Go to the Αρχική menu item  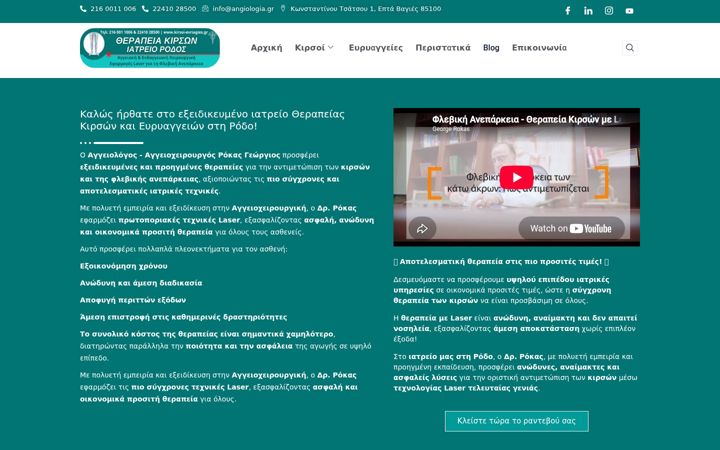coord(266,48)
